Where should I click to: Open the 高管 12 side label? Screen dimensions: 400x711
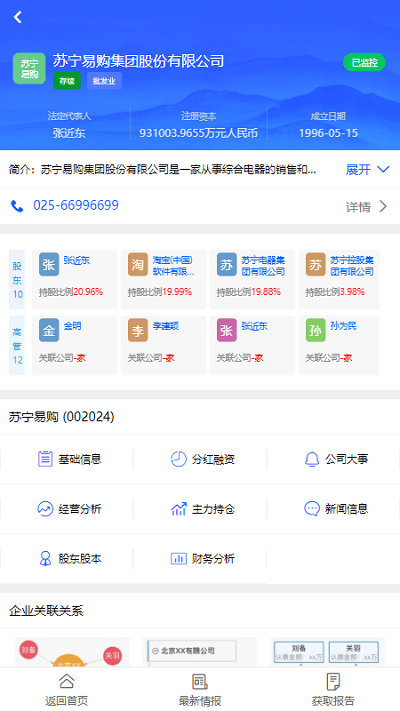click(17, 346)
